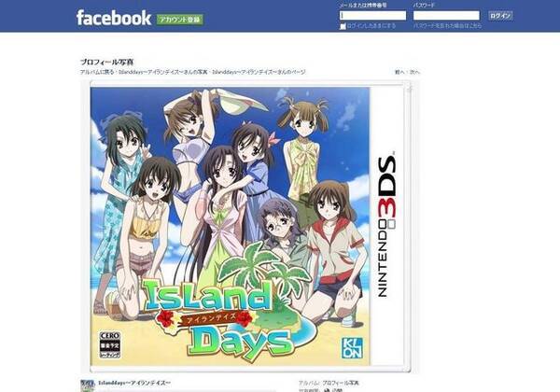Click the public globe icon beside 公開

click(x=326, y=390)
